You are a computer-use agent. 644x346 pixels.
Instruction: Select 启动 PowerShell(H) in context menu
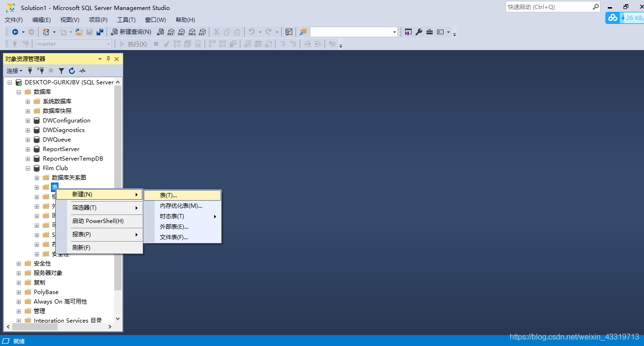click(99, 221)
